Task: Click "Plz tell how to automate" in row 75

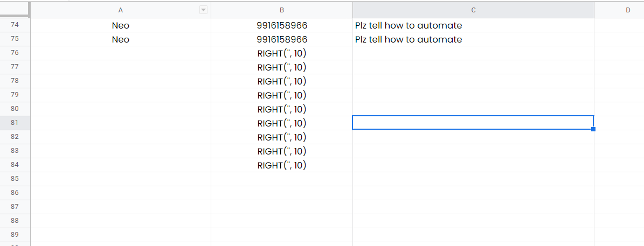Action: pos(408,39)
